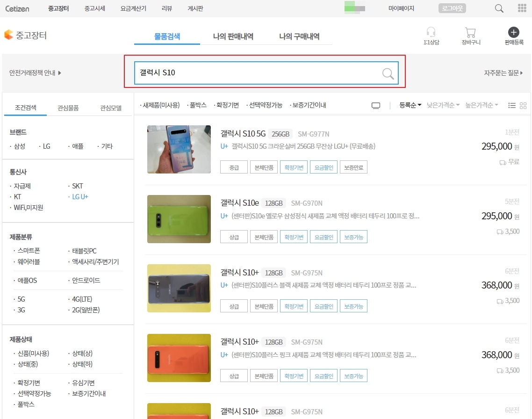The image size is (532, 419).
Task: Select the 나의 구매내역 tab
Action: [x=299, y=36]
